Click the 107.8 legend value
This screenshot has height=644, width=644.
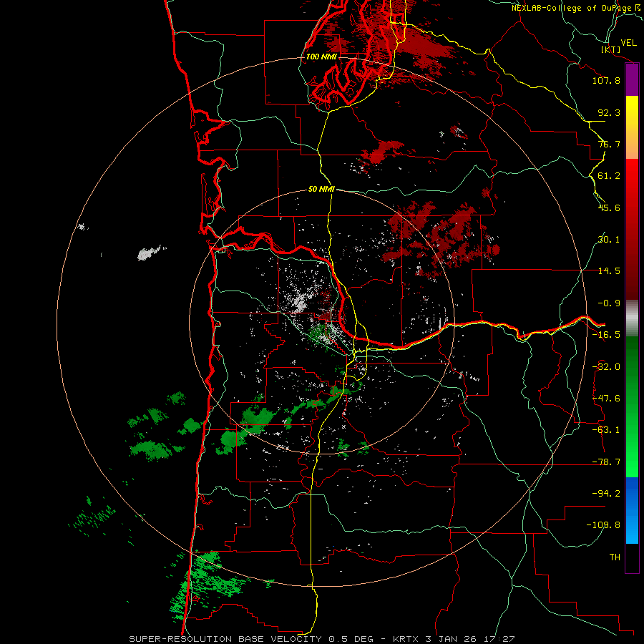[606, 80]
